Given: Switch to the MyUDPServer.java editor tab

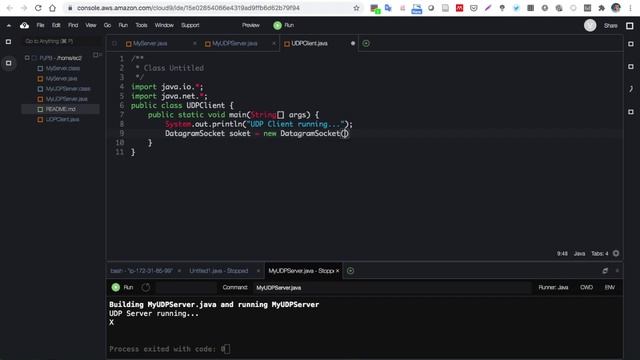Looking at the screenshot, I should pyautogui.click(x=235, y=43).
